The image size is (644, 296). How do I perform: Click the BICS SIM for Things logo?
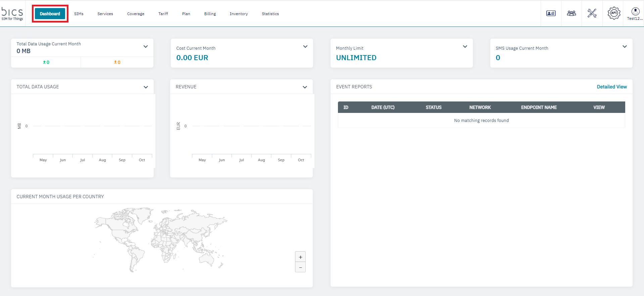(x=12, y=13)
